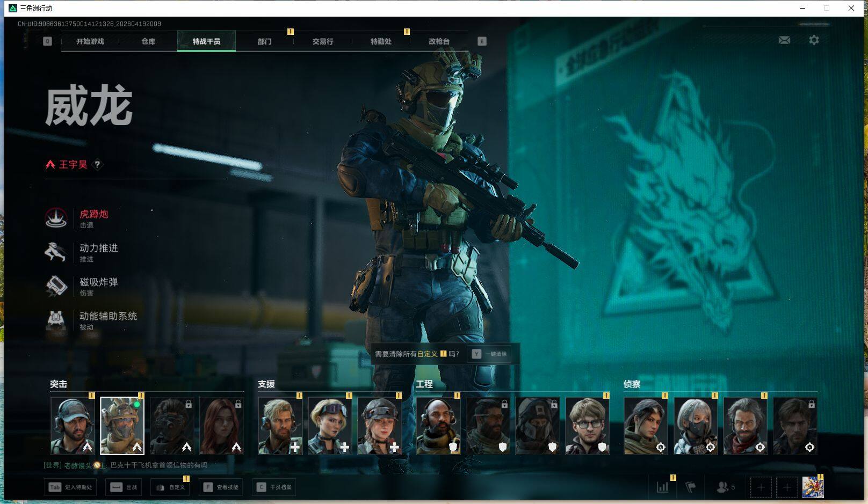This screenshot has height=504, width=868.
Task: Click the 出战 deploy button
Action: (124, 487)
